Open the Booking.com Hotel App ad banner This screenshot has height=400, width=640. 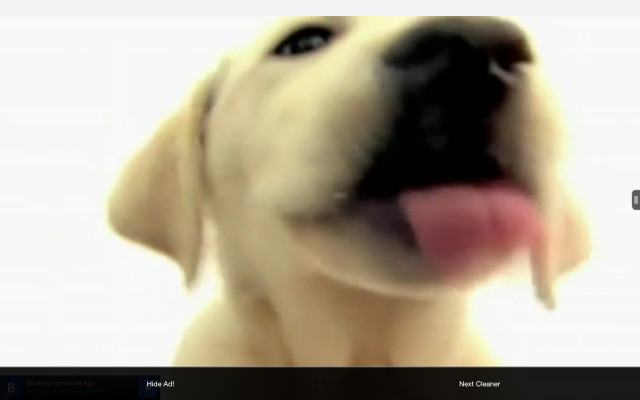point(80,387)
